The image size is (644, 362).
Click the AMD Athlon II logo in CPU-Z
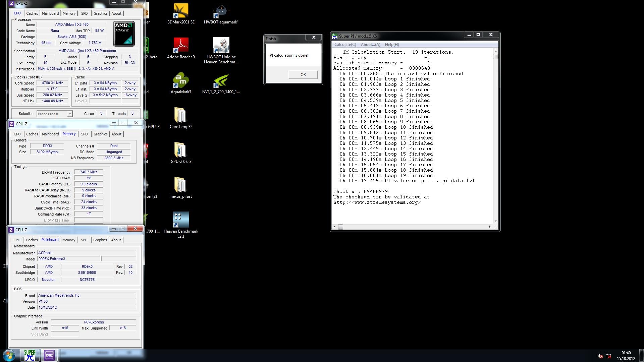click(x=124, y=34)
